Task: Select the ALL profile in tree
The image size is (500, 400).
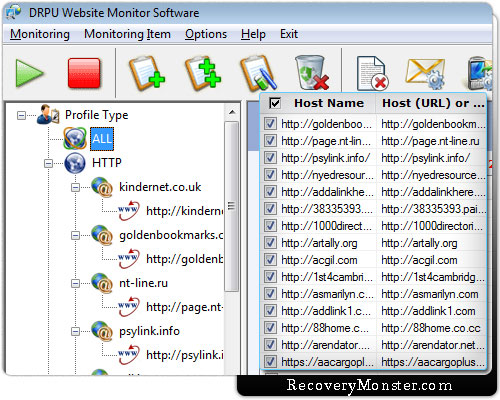Action: (x=102, y=139)
